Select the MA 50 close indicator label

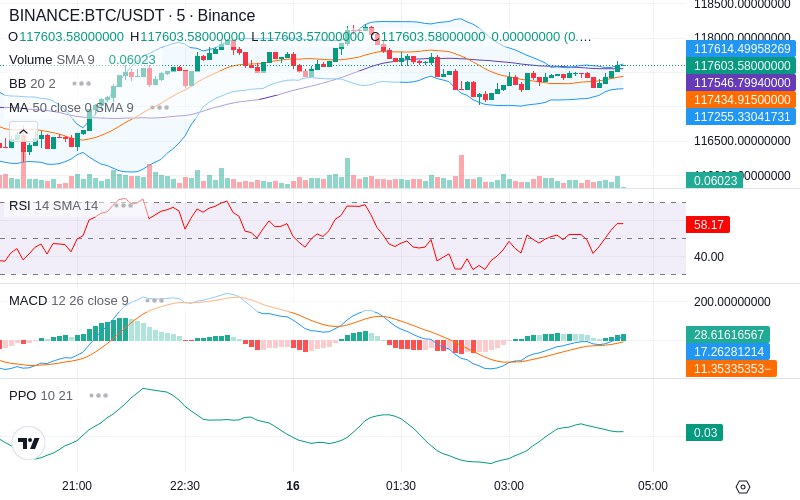pyautogui.click(x=71, y=108)
